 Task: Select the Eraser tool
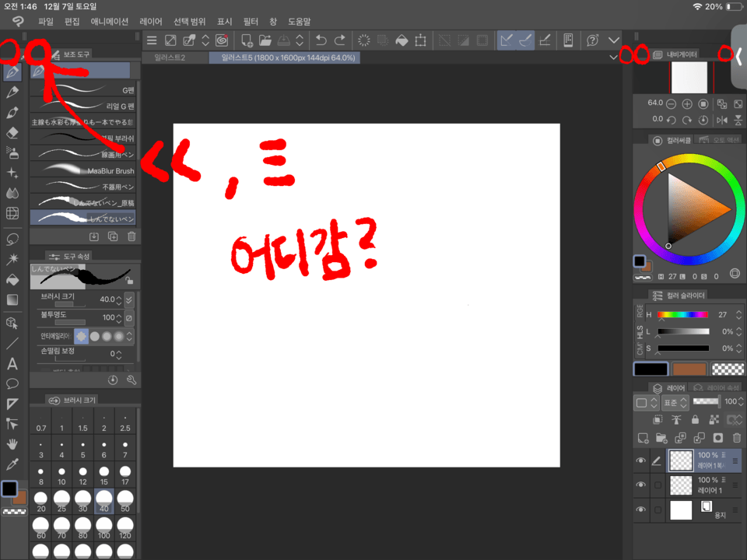point(12,133)
